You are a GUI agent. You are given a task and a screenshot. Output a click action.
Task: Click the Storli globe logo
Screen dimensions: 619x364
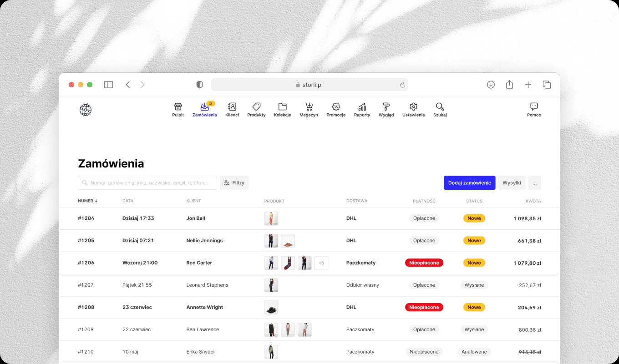86,110
